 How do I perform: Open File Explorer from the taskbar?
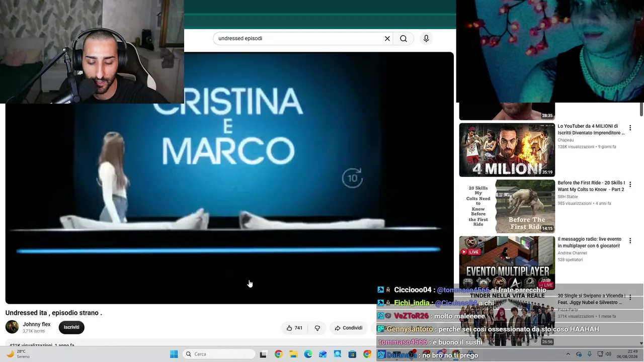click(x=293, y=354)
